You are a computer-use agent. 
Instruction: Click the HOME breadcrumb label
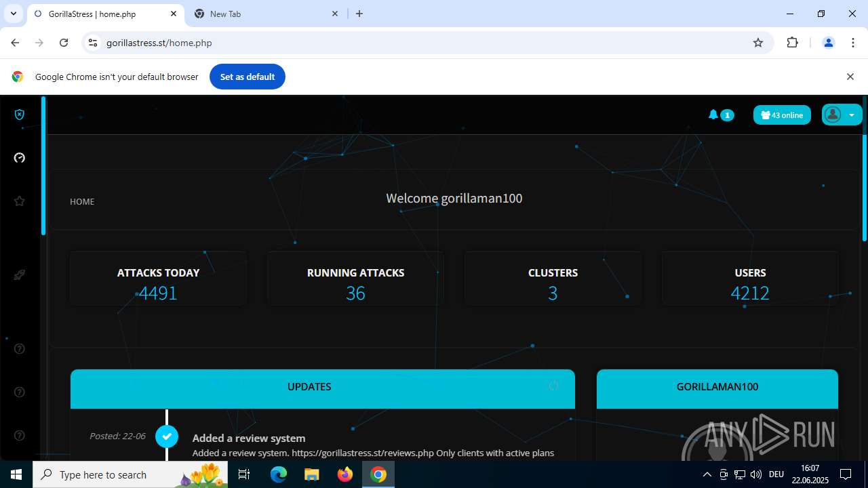[x=82, y=201]
